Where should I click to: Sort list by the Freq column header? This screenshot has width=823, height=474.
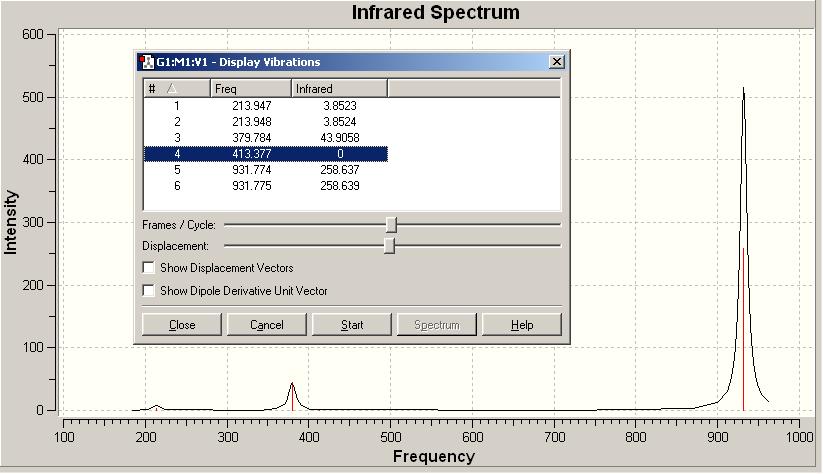(251, 89)
